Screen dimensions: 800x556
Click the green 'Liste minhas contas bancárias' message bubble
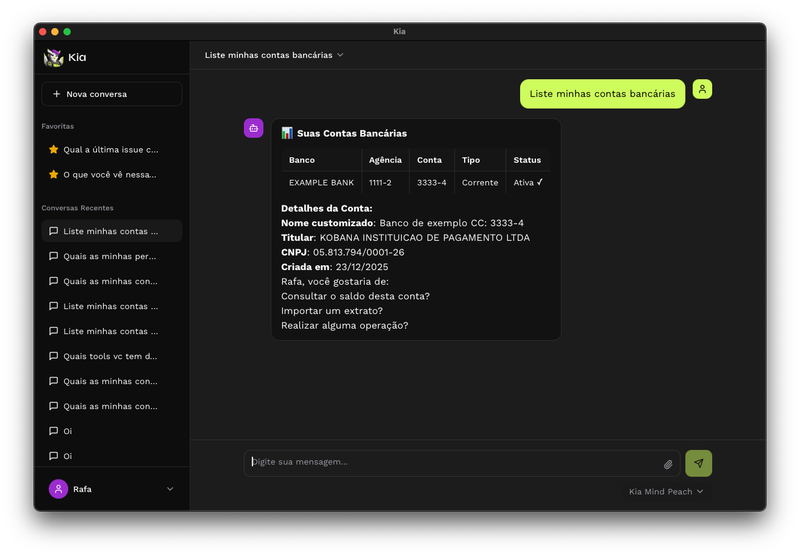pyautogui.click(x=602, y=94)
